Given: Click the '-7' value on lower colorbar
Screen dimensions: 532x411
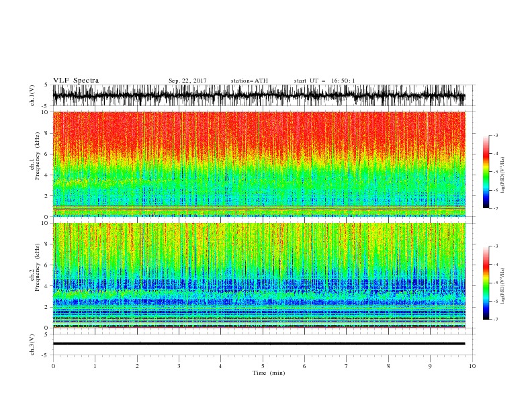Looking at the screenshot, I should pyautogui.click(x=496, y=320).
